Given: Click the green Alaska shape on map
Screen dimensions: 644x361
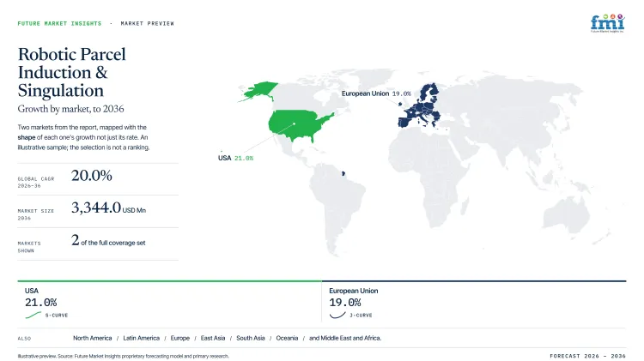Looking at the screenshot, I should 258,91.
